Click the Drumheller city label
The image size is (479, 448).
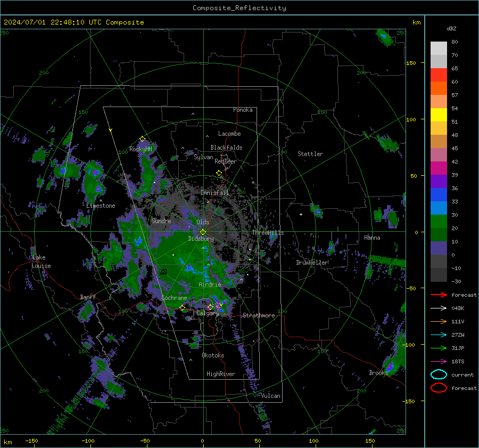pos(312,263)
